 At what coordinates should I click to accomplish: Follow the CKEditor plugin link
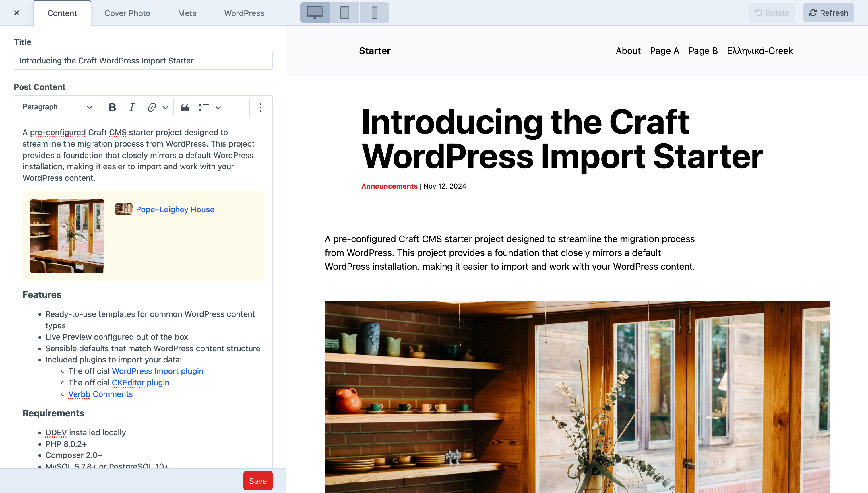click(x=141, y=383)
